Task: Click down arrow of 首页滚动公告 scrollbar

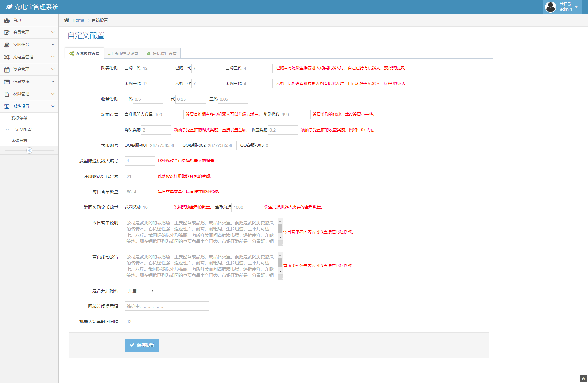Action: tap(281, 271)
